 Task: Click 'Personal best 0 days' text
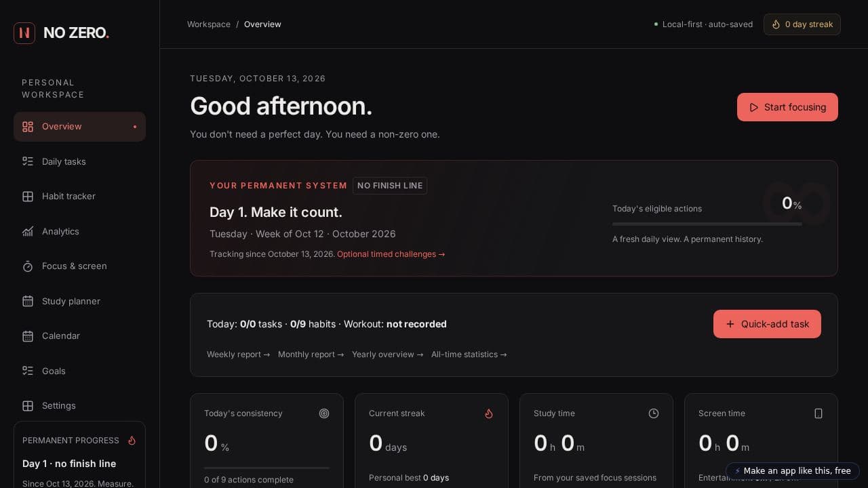(409, 478)
